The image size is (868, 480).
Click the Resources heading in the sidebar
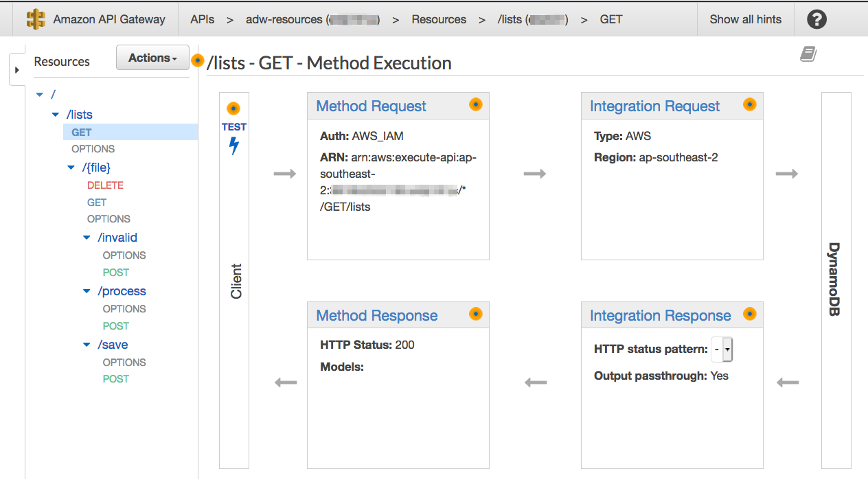pos(62,62)
